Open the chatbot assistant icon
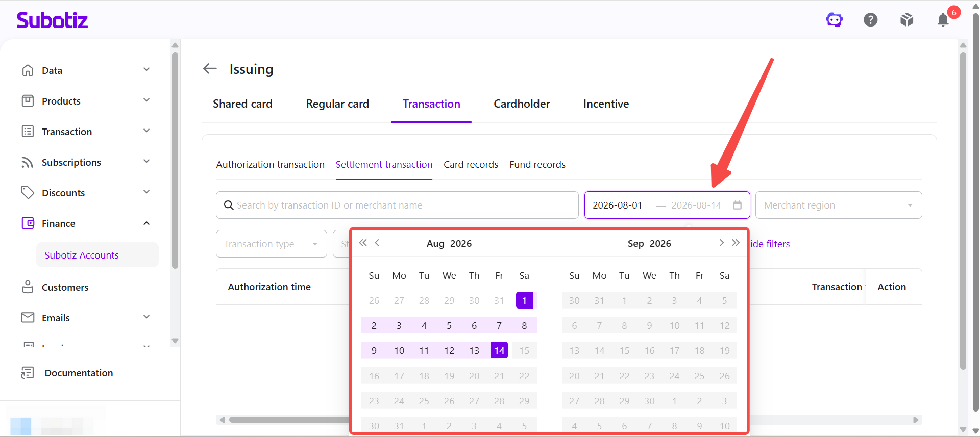The height and width of the screenshot is (437, 980). click(x=835, y=20)
